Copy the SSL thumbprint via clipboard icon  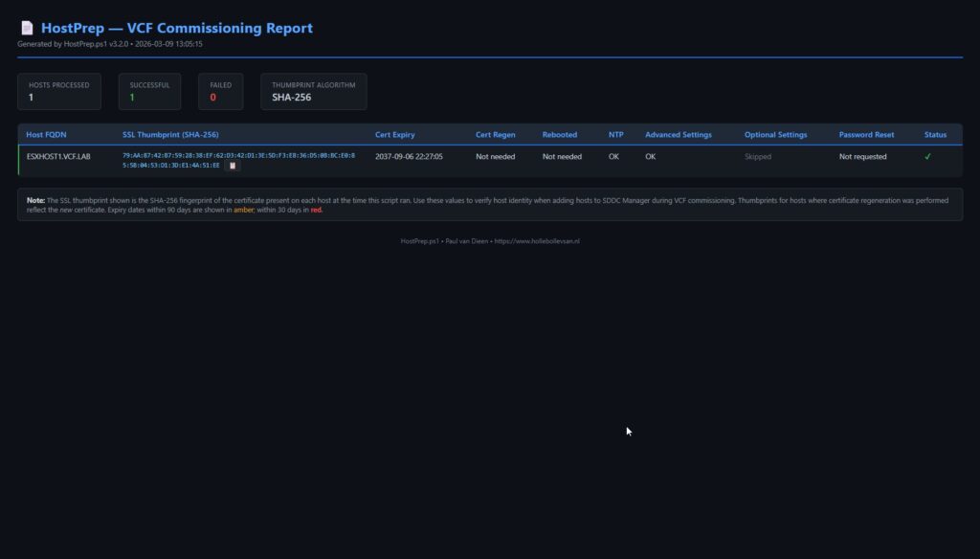pos(233,166)
